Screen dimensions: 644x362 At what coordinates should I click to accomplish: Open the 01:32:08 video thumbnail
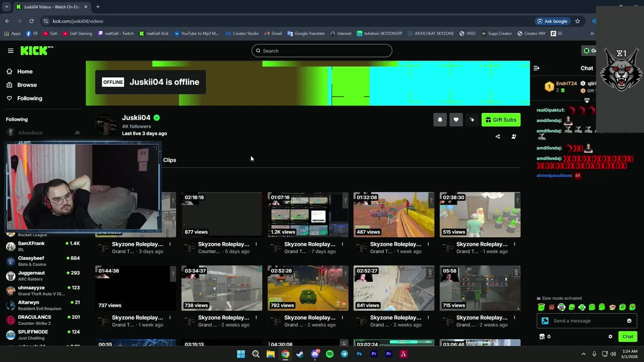click(394, 215)
